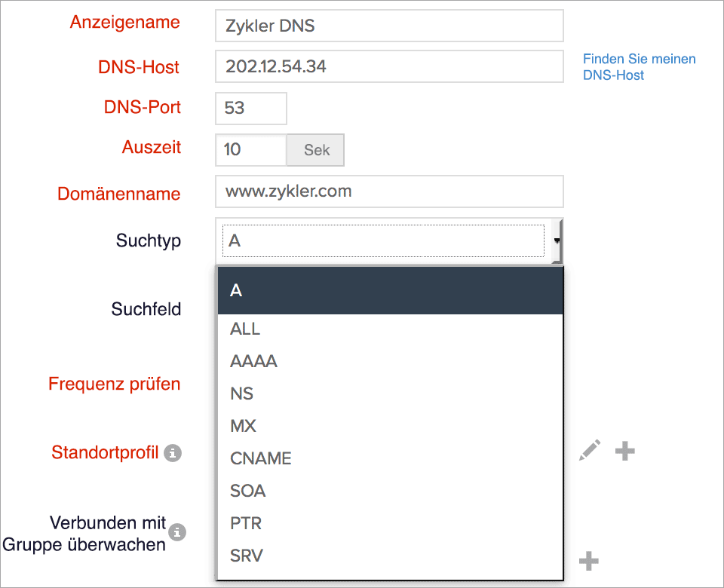
Task: Choose SRV at the bottom of the list
Action: 247,556
